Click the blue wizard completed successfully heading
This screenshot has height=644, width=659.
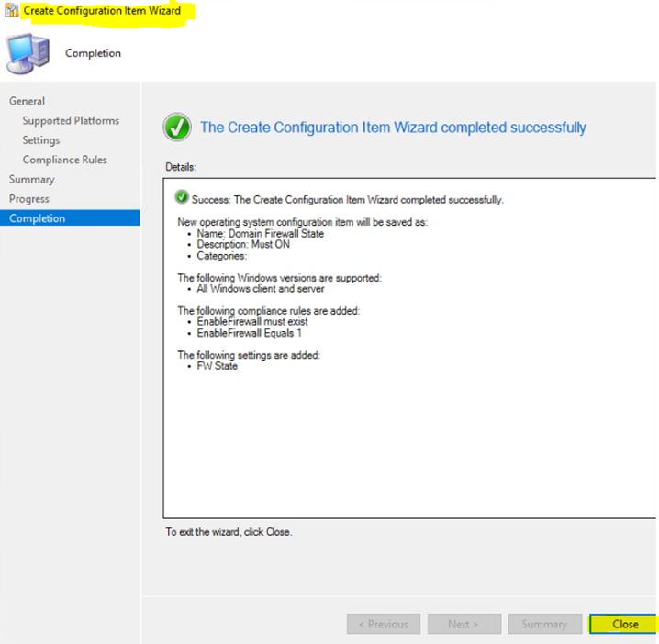coord(393,128)
